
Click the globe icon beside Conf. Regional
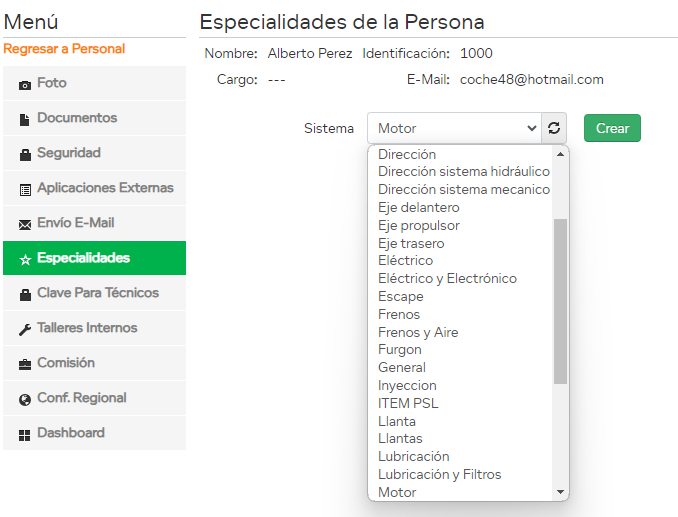click(25, 399)
